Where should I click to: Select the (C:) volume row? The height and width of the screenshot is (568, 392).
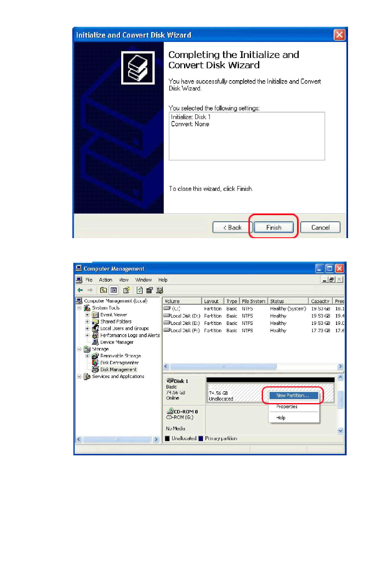254,308
